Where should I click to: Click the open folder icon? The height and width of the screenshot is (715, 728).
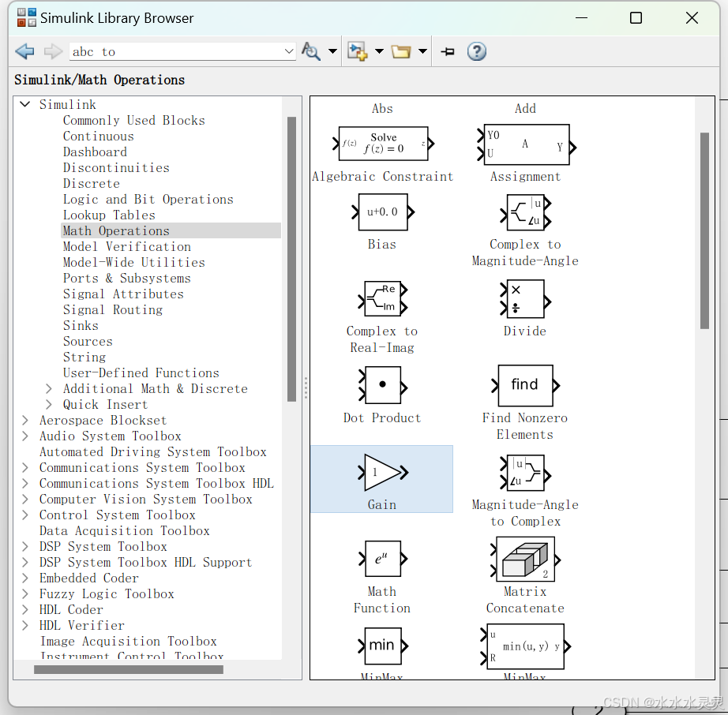point(401,51)
